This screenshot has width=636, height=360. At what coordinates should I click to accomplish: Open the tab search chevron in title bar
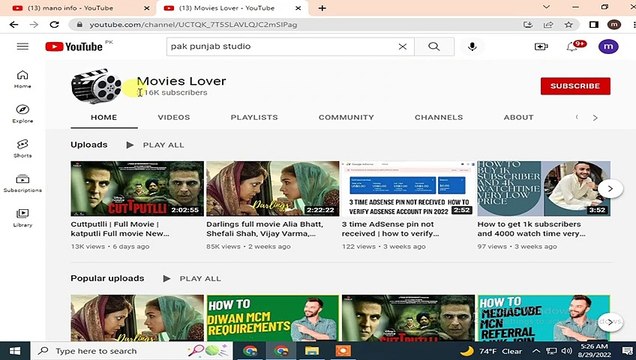tap(546, 7)
